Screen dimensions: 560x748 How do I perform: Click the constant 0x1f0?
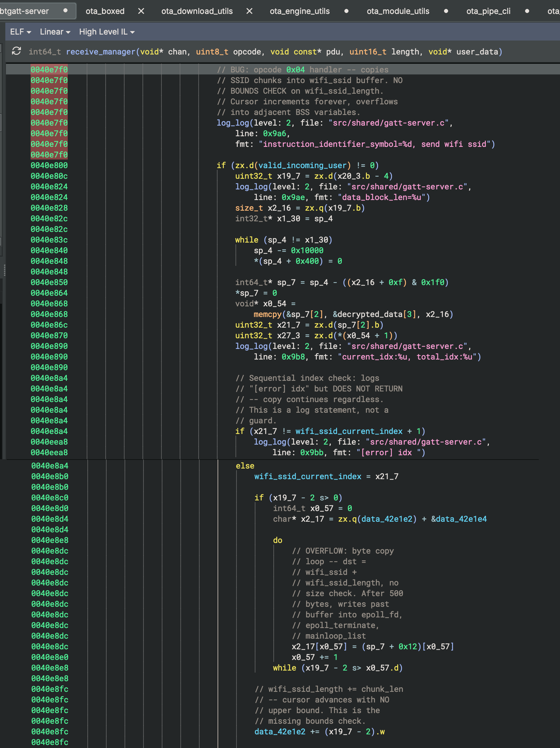pyautogui.click(x=432, y=282)
